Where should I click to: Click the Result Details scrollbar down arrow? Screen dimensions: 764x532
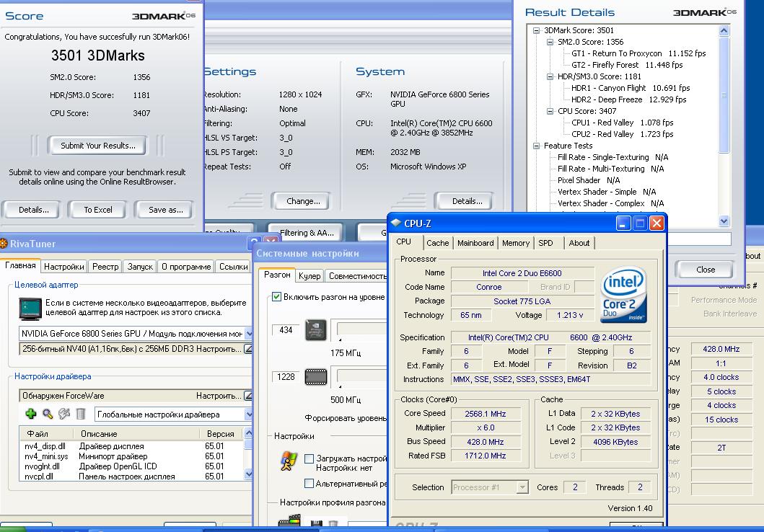724,221
